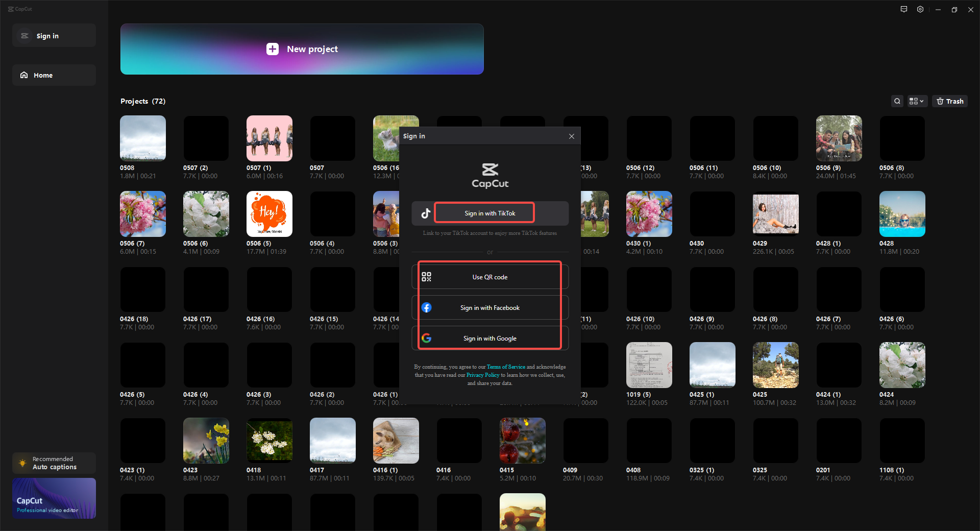Open the 0507 (1) project thumbnail
This screenshot has width=980, height=531.
pyautogui.click(x=269, y=138)
